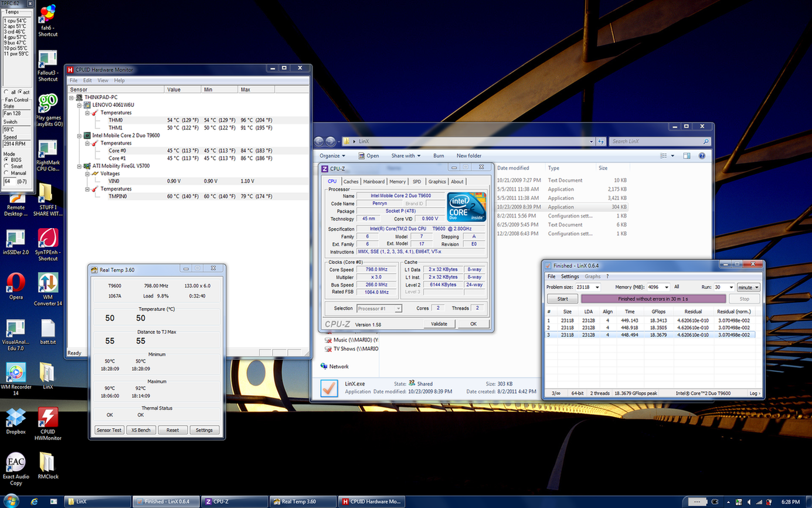The image size is (812, 508).
Task: Open the RightMark CPU Clock desktop icon
Action: (48, 155)
